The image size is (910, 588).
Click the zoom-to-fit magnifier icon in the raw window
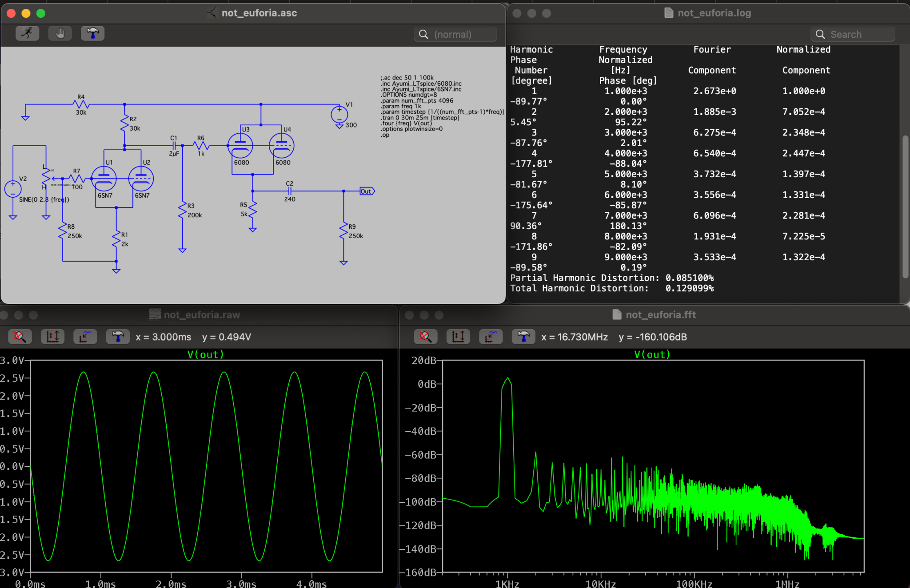[20, 337]
